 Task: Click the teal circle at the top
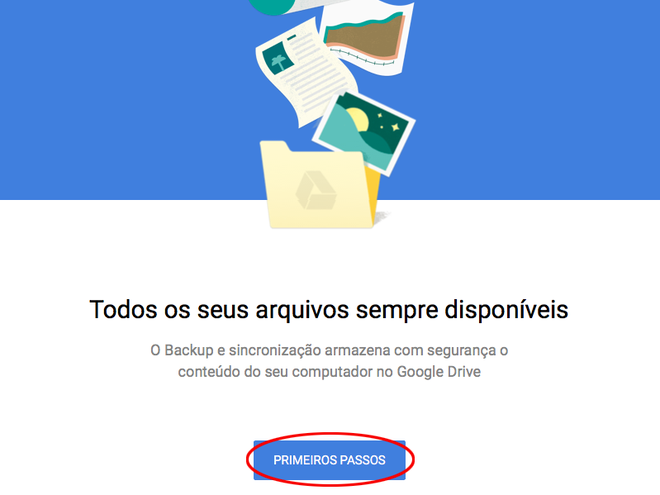click(x=273, y=6)
